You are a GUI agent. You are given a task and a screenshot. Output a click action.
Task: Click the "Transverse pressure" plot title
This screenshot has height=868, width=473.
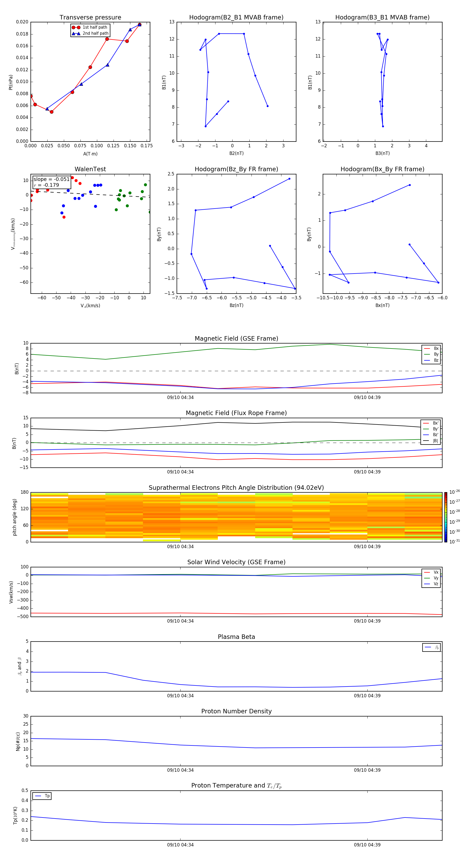90,18
